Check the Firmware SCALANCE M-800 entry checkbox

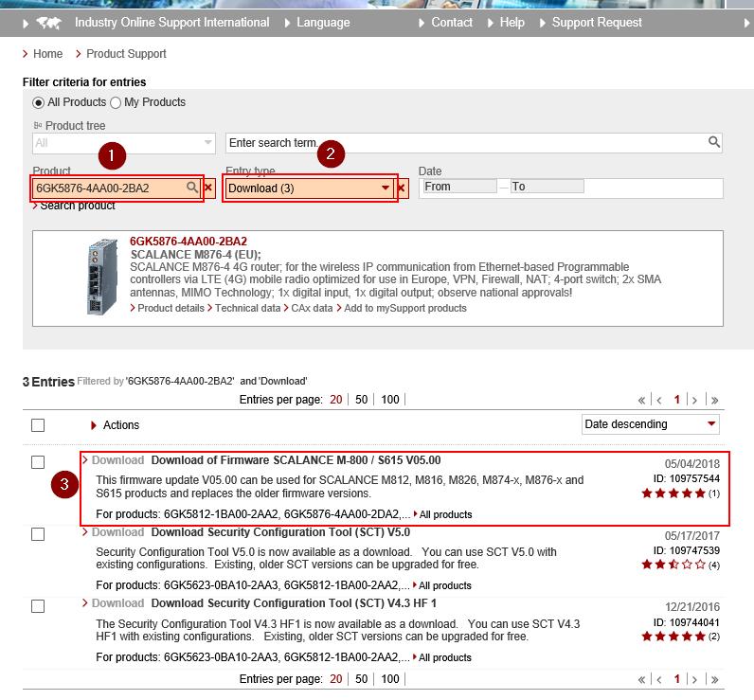click(38, 462)
